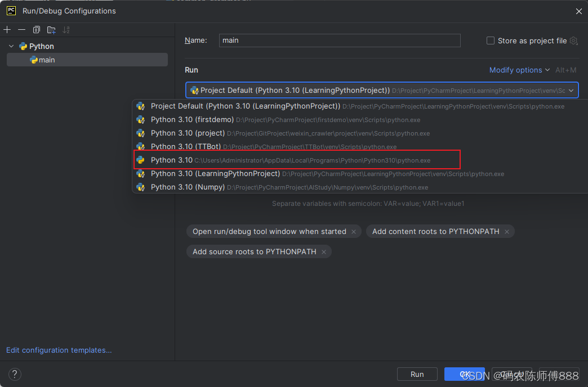Click the Run button
The width and height of the screenshot is (588, 387).
[x=417, y=374]
